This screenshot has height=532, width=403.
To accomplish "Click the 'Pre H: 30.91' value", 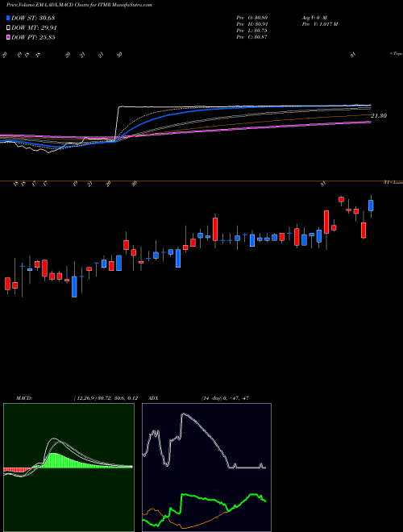I will 252,24.
